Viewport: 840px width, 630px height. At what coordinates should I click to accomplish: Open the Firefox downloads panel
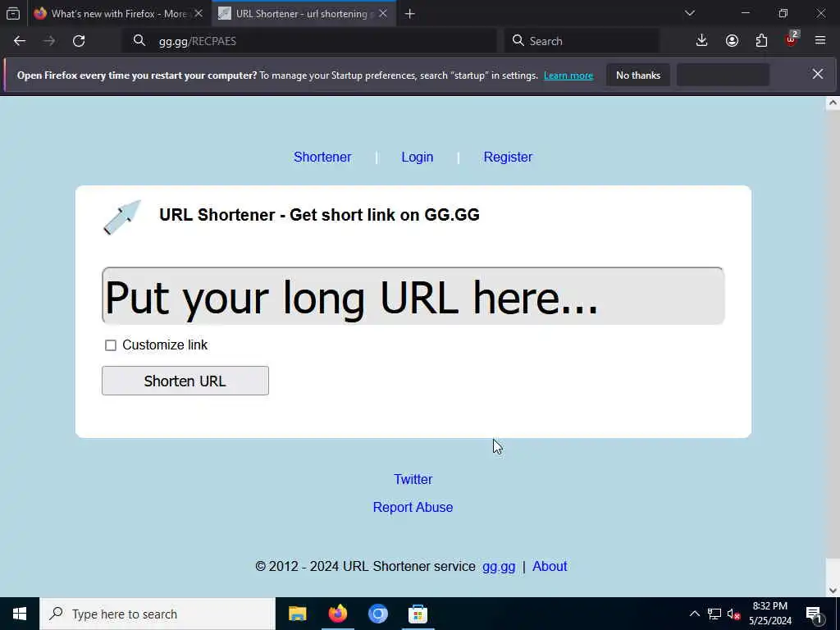(x=702, y=41)
